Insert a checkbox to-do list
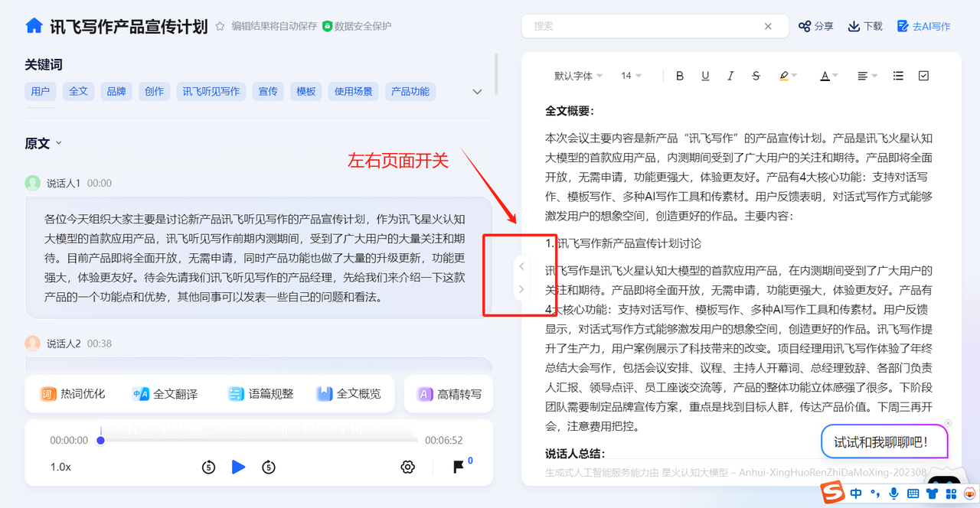980x508 pixels. point(923,76)
